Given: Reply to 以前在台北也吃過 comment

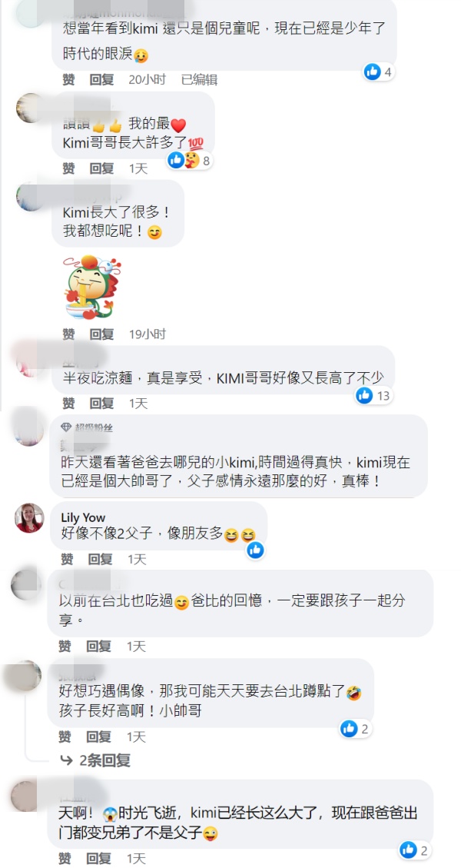Looking at the screenshot, I should click(98, 646).
